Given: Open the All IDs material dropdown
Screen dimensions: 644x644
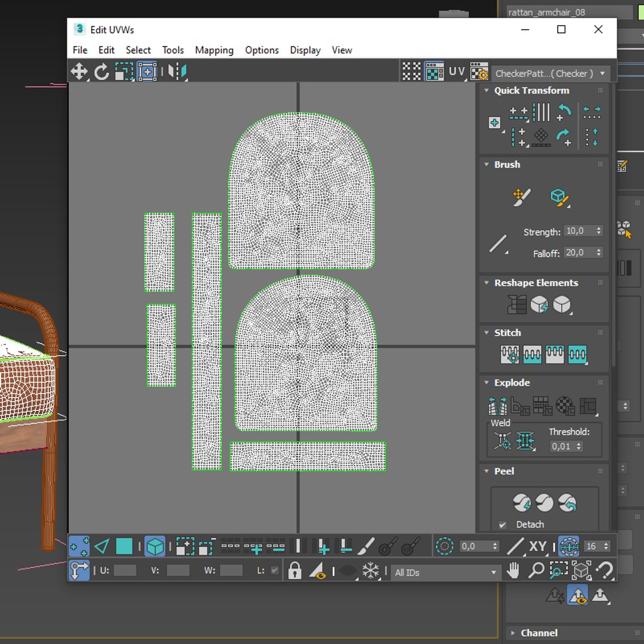Looking at the screenshot, I should pos(445,572).
